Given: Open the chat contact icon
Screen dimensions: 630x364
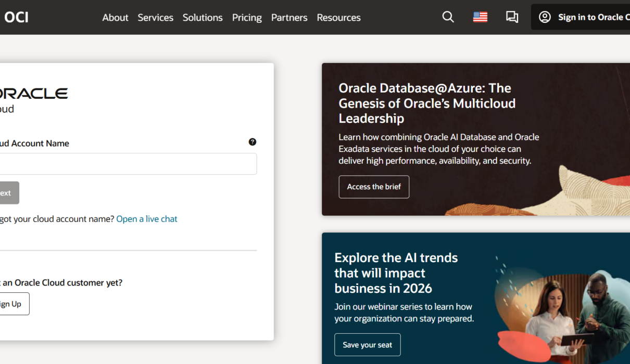Looking at the screenshot, I should coord(512,17).
